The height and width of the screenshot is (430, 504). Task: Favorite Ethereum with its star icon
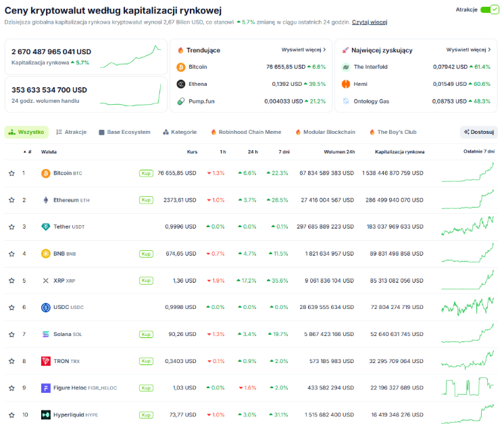(12, 200)
